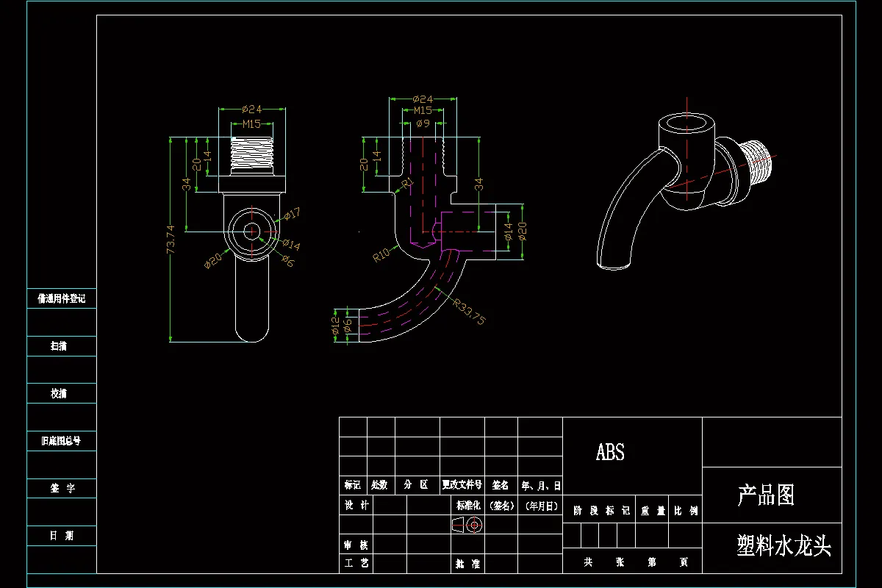This screenshot has height=588, width=882.
Task: Click the 分区 cell in title block
Action: (416, 485)
